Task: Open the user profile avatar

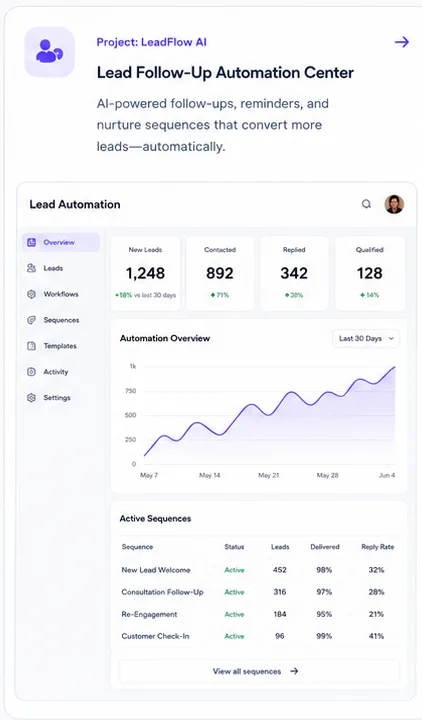Action: 394,204
